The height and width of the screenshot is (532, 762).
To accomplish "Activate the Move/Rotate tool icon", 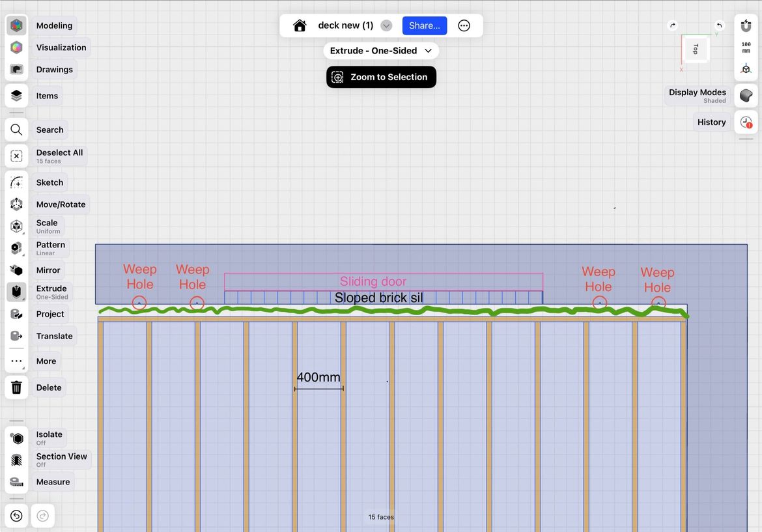I will 17,204.
